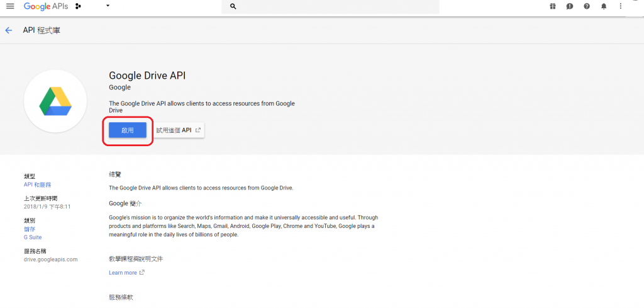Screen dimensions: 644x308
Task: Click the Google publisher name under title
Action: 119,87
